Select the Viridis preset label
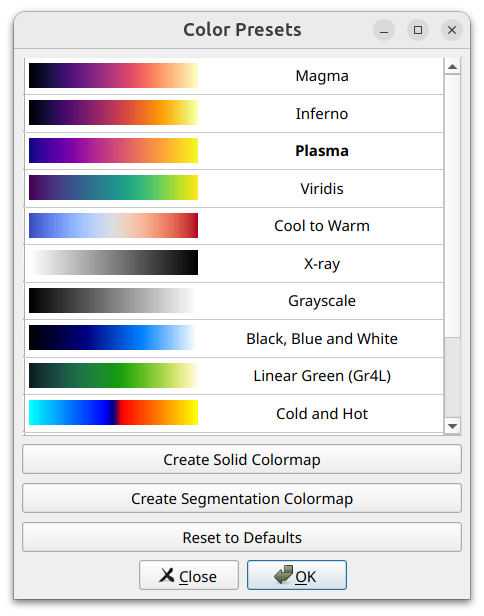 [x=322, y=189]
